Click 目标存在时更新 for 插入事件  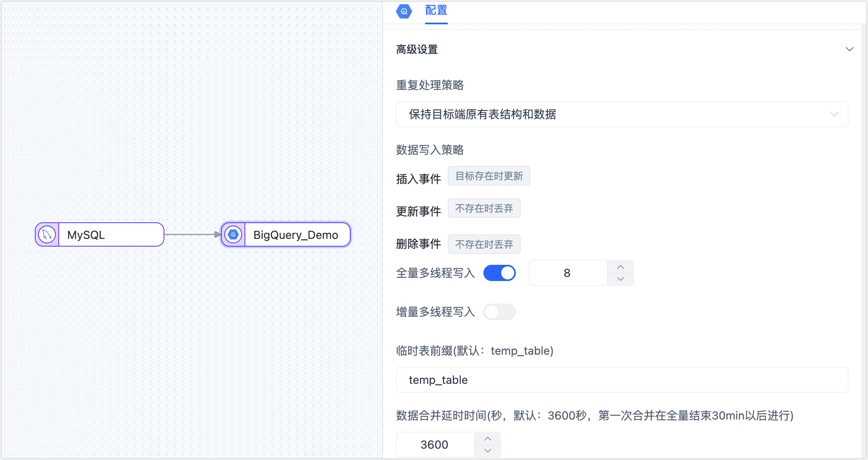(489, 176)
